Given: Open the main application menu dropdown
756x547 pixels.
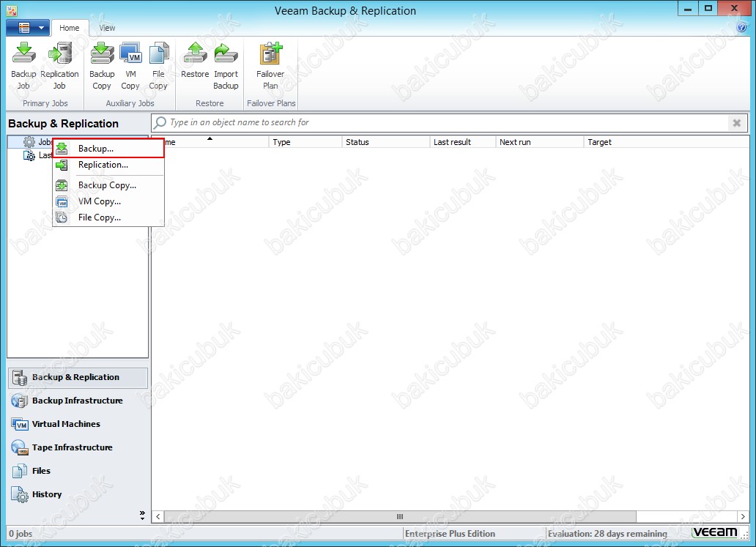Looking at the screenshot, I should click(28, 28).
